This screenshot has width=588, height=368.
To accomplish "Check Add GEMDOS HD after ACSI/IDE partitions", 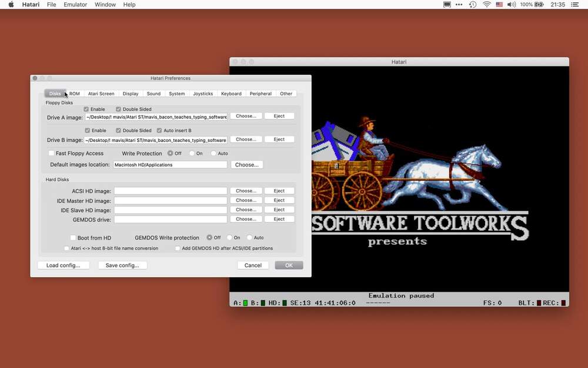I will 178,248.
